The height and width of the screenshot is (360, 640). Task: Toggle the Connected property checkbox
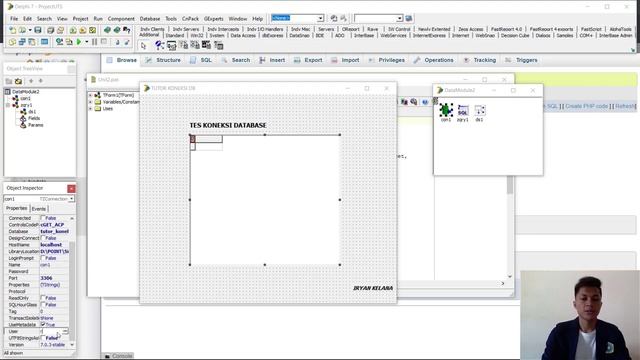[43, 218]
